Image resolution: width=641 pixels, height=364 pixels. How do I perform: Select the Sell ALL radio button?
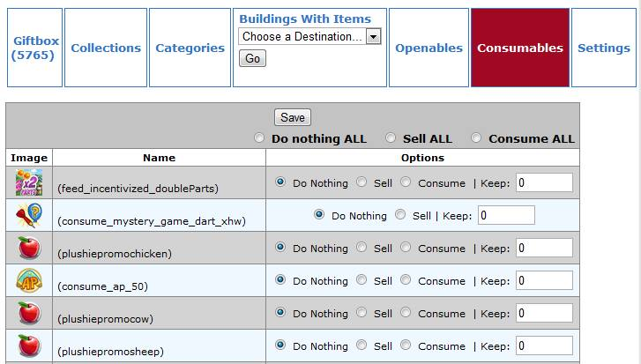(391, 137)
